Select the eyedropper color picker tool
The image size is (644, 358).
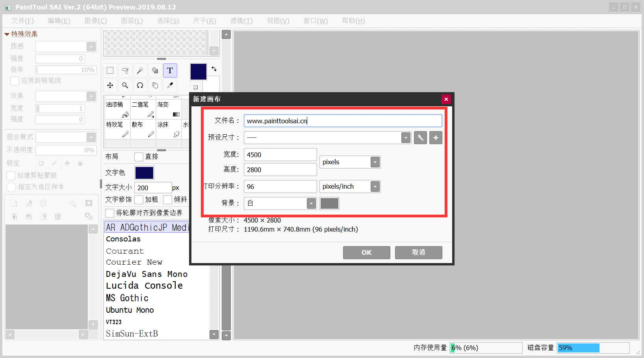click(x=170, y=85)
